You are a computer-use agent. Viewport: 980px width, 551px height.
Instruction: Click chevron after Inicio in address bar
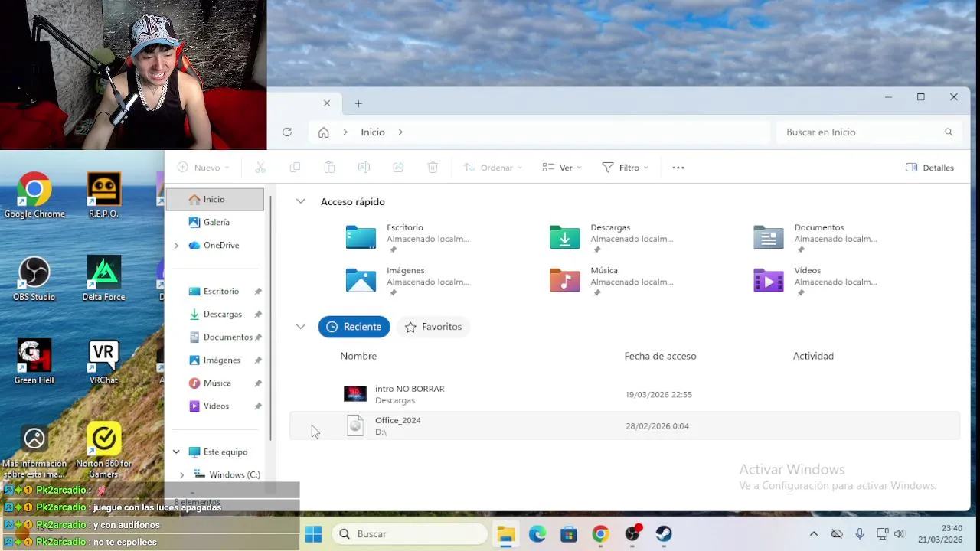click(400, 132)
